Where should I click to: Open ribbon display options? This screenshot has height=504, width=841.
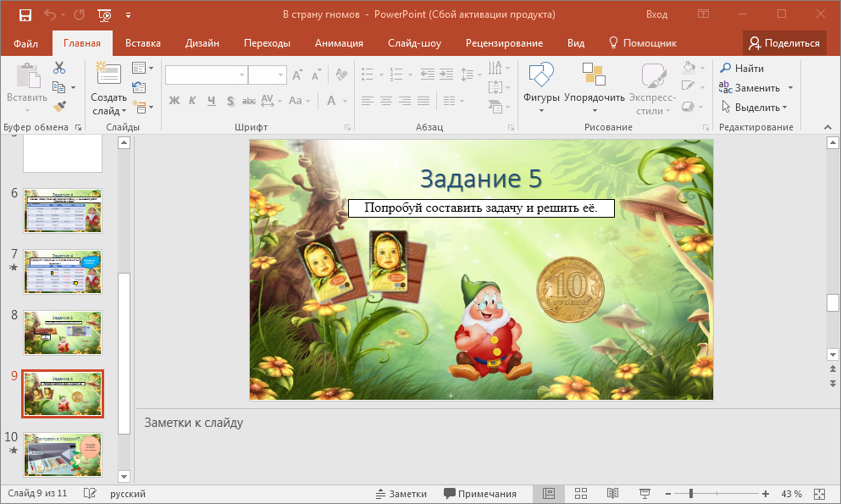point(703,14)
